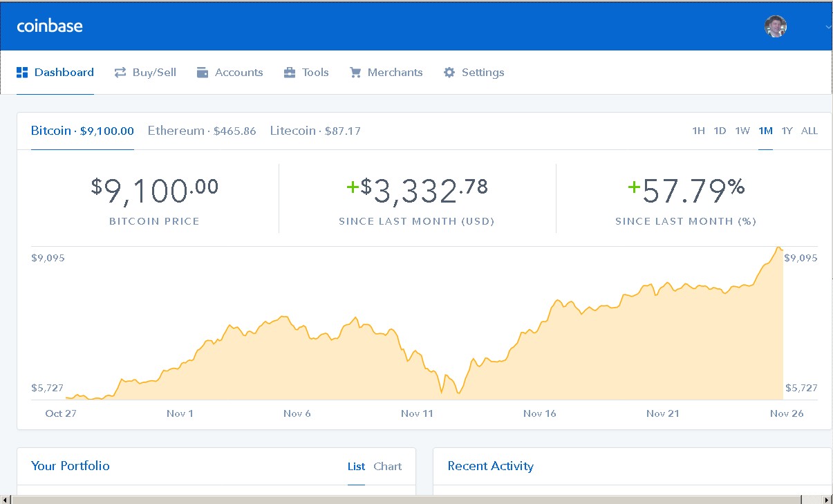
Task: Click the Nov 16 date label
Action: click(540, 413)
